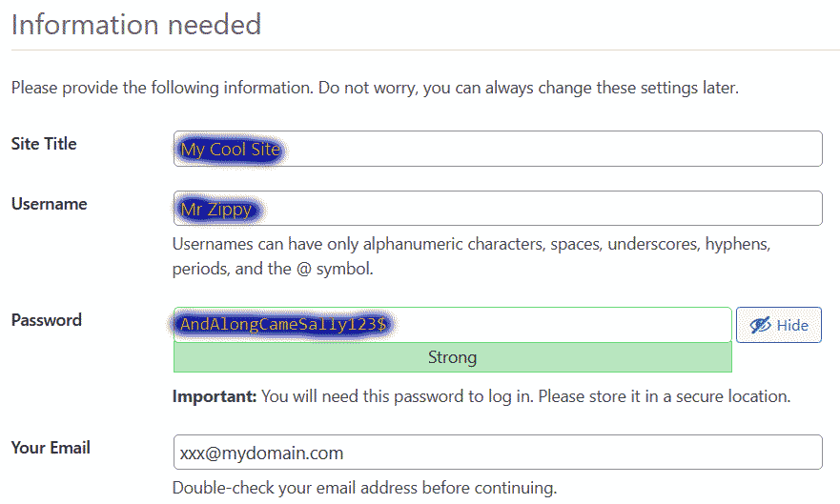Click the bold Important: notice text
The width and height of the screenshot is (840, 504).
[x=215, y=396]
